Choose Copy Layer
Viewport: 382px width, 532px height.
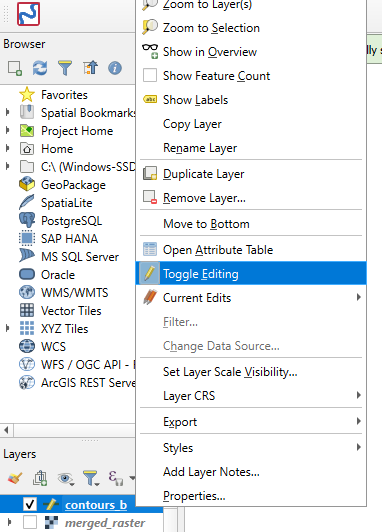click(251, 124)
